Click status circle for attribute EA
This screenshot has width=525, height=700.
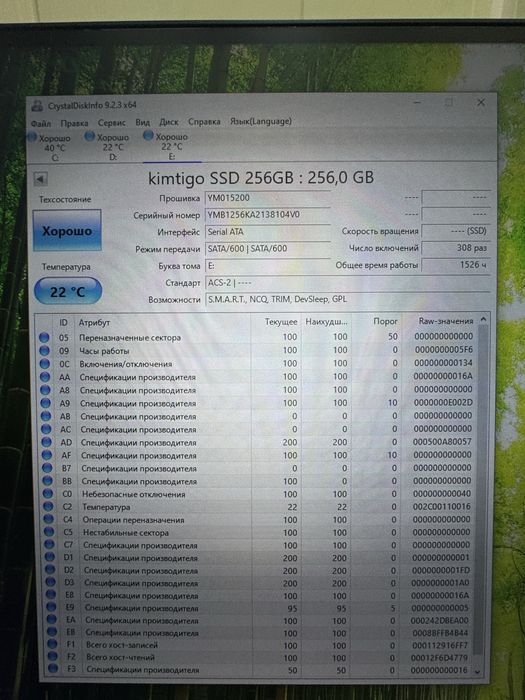(52, 620)
